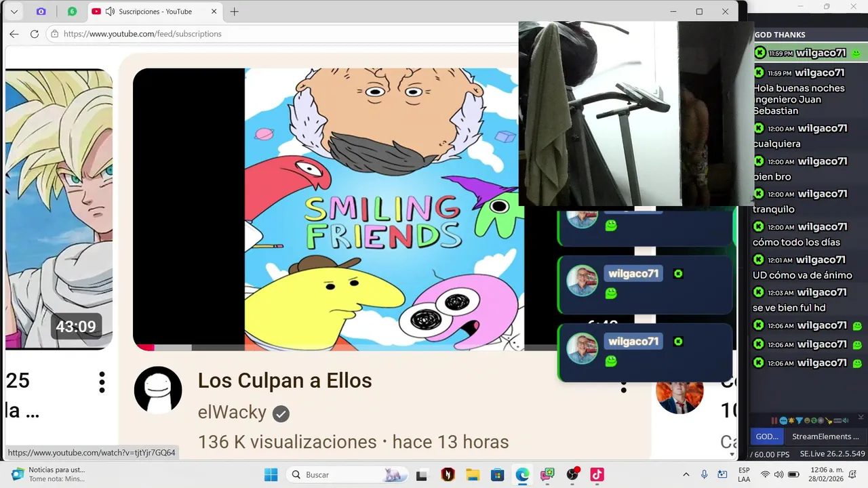Toggle the teal speaker sound icon
The image size is (868, 488).
point(846,420)
